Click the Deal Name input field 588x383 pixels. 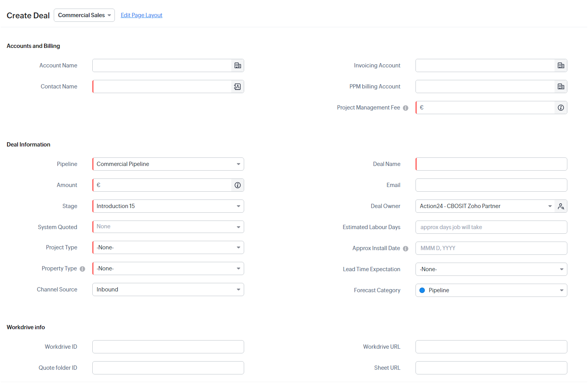[491, 164]
